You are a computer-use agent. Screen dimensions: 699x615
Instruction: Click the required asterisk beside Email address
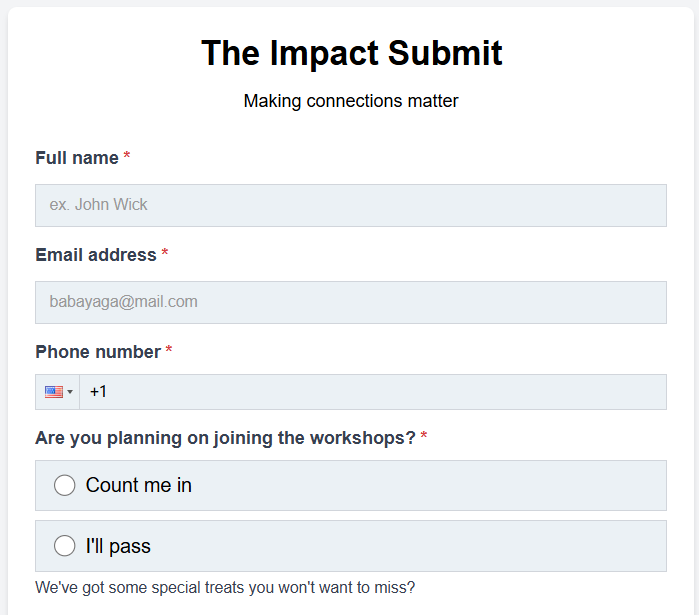coord(165,255)
